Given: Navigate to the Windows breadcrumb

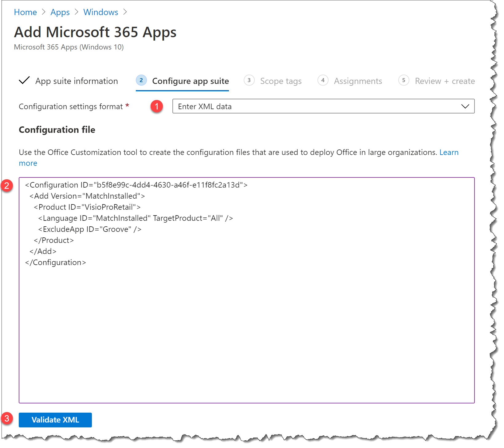Looking at the screenshot, I should click(x=100, y=12).
